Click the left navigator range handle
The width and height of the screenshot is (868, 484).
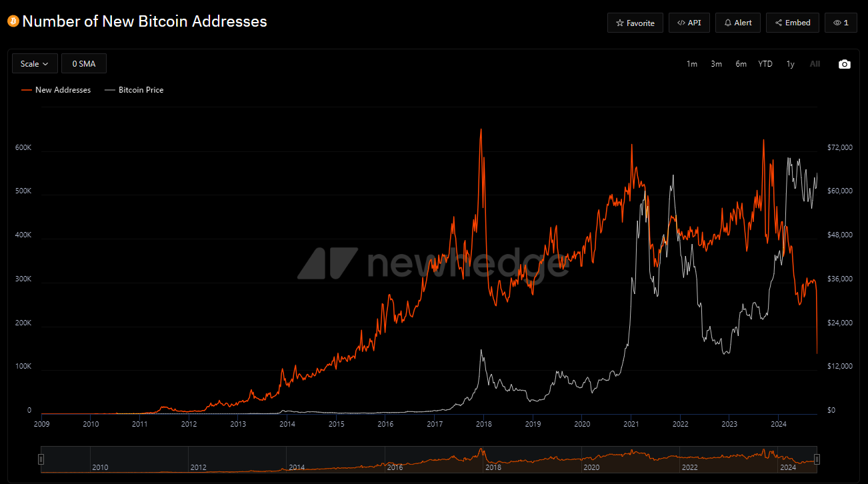[x=41, y=459]
